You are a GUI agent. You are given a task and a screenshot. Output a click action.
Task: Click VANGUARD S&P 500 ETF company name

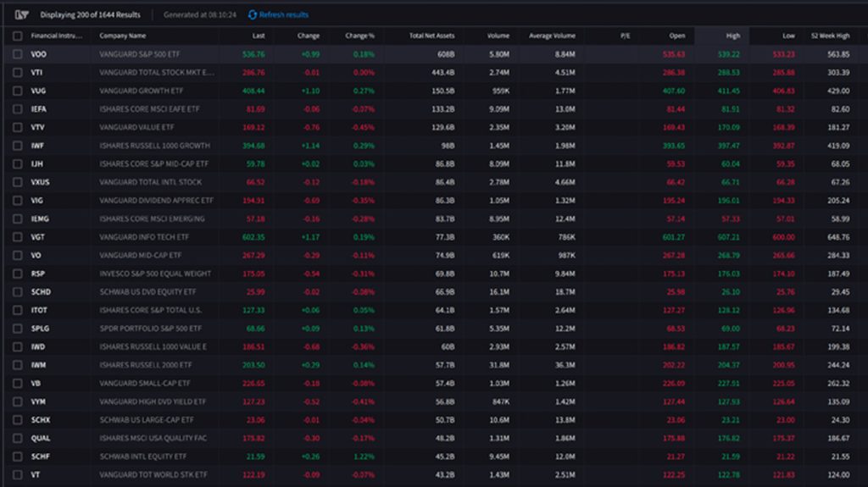(140, 54)
